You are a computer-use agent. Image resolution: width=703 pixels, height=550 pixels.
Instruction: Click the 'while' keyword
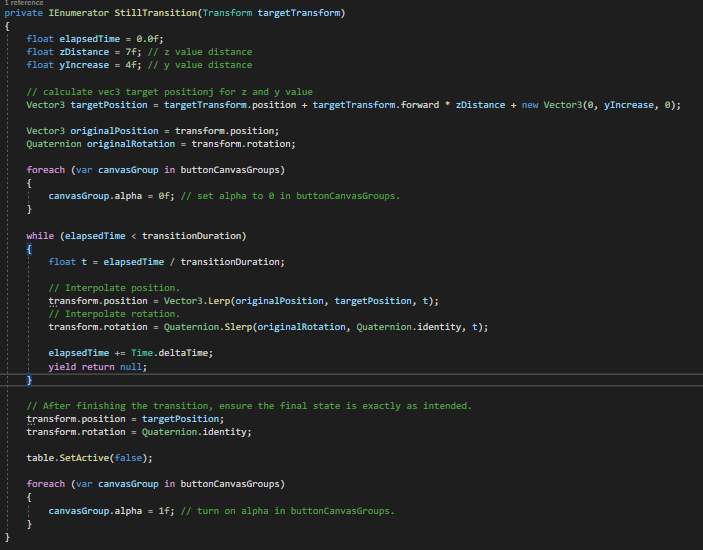tap(40, 236)
